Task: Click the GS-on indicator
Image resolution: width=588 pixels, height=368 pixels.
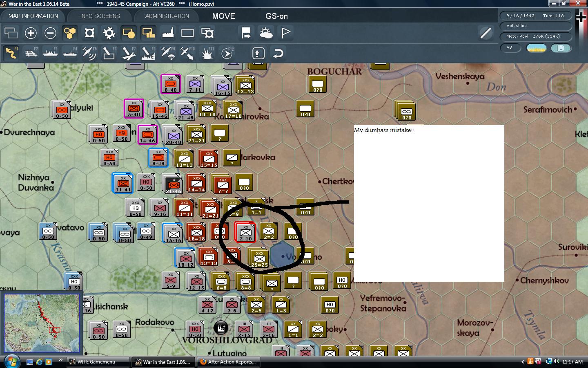Action: [276, 16]
